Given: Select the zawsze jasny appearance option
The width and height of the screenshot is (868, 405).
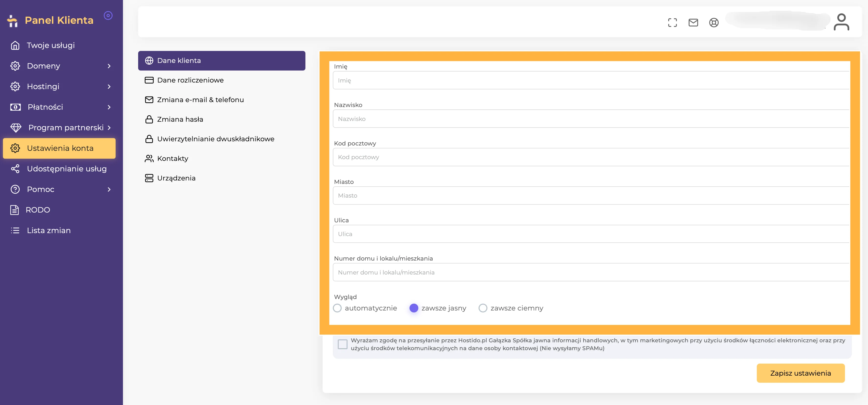Looking at the screenshot, I should [x=414, y=308].
